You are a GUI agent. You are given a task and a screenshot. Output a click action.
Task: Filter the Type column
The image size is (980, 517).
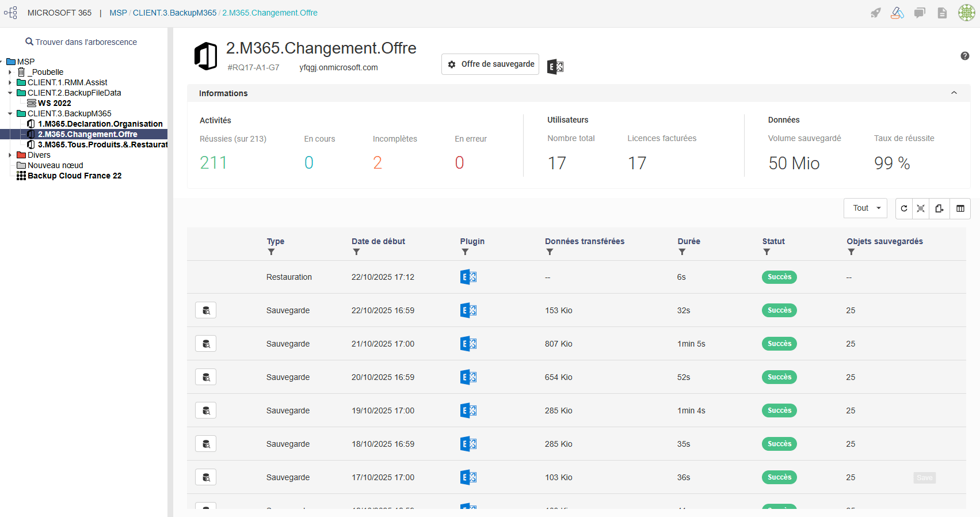point(271,252)
